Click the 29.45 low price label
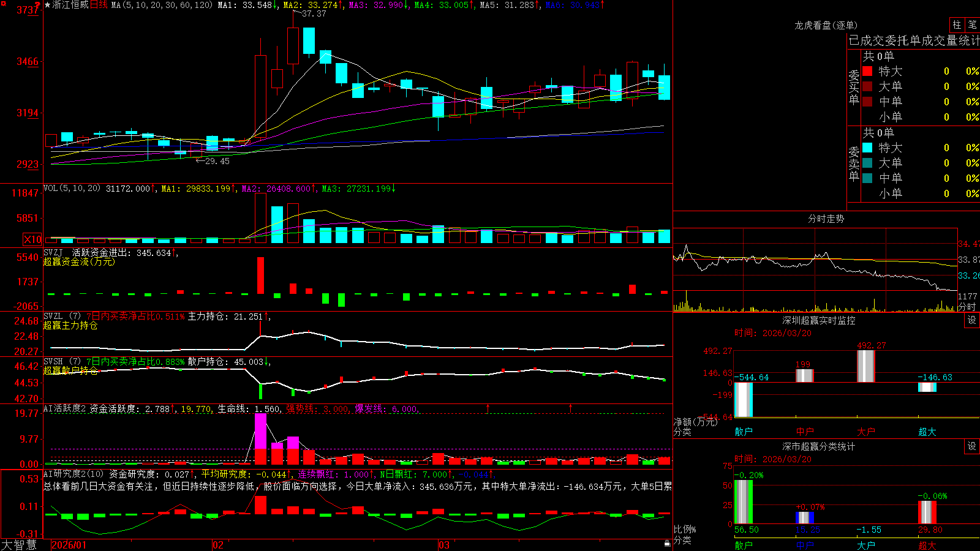980x551 pixels. [x=217, y=161]
